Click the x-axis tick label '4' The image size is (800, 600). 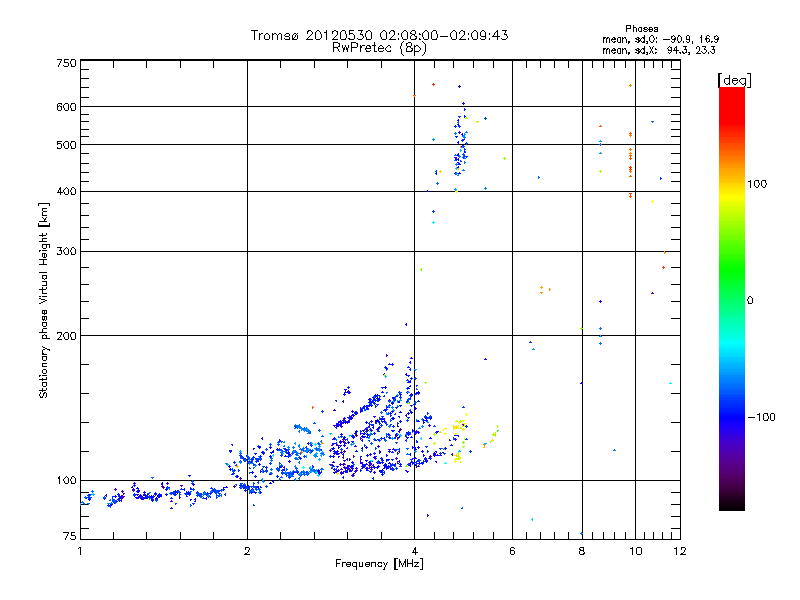click(414, 551)
